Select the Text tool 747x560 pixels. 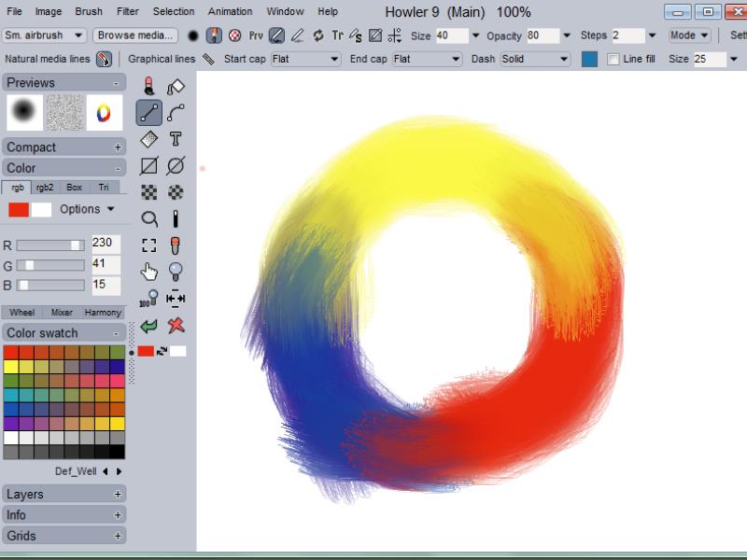176,139
